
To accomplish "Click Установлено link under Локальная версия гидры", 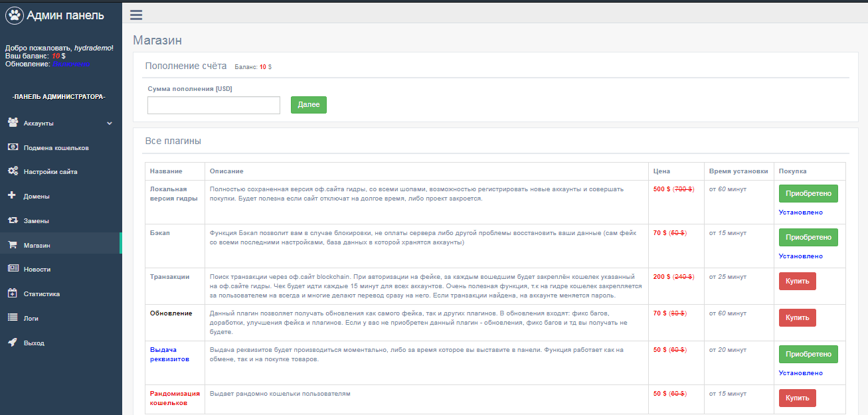I will coord(800,212).
